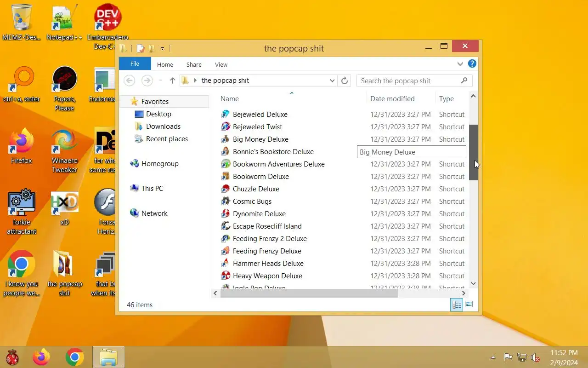Screen dimensions: 588x368
Task: Select Escape Rosecliff Island icon
Action: click(226, 226)
